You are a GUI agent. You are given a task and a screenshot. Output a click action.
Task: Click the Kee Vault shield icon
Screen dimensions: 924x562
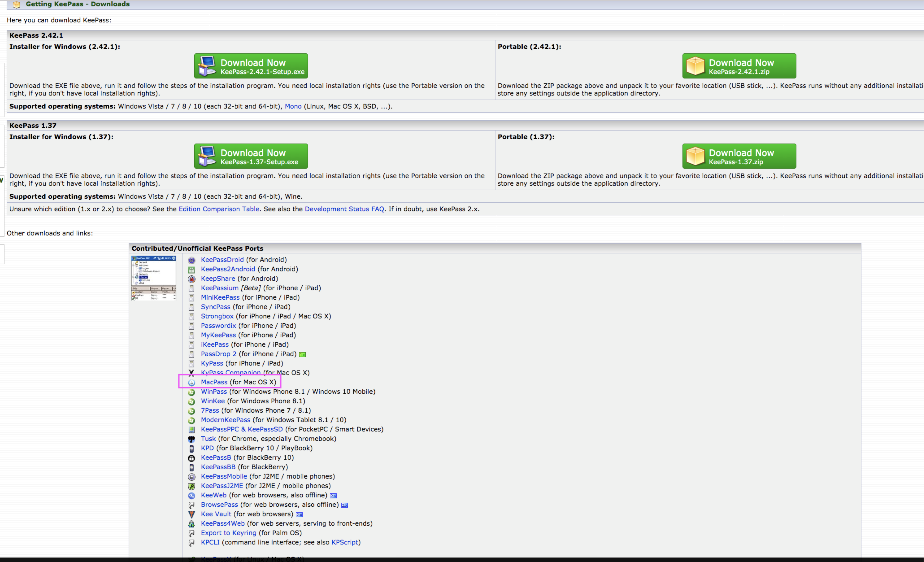192,514
